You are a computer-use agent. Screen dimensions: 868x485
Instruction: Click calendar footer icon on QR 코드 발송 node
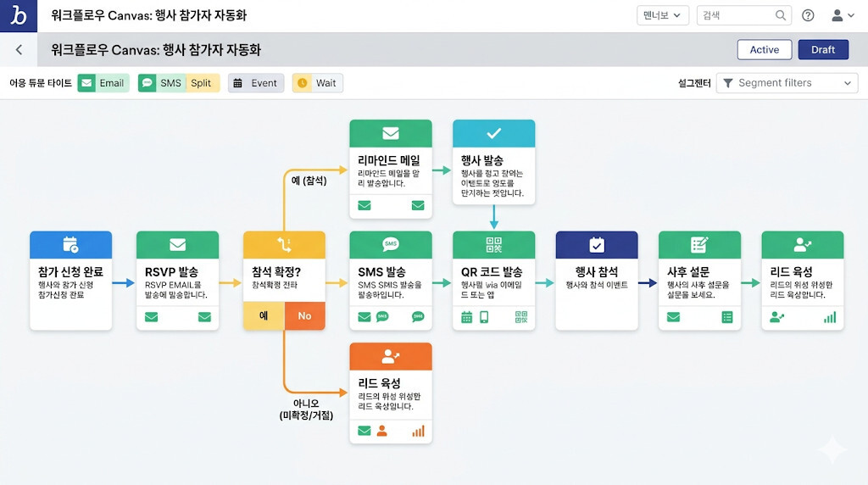(467, 317)
